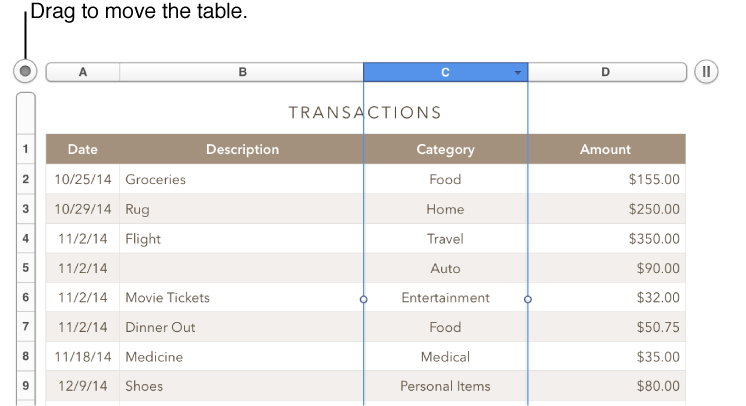Open column C dropdown arrow
The width and height of the screenshot is (746, 406).
pyautogui.click(x=517, y=73)
